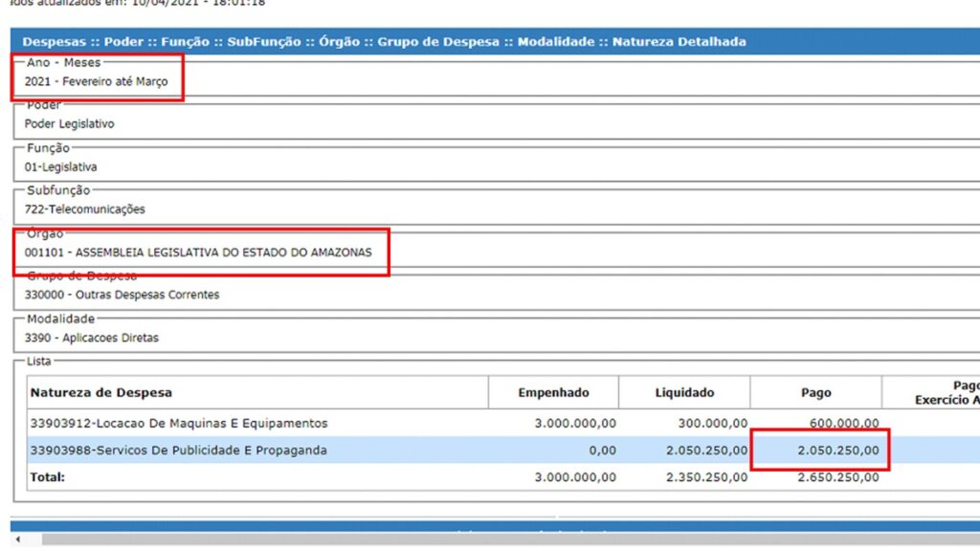
Task: Select 'Poder' in the breadcrumb header
Action: pyautogui.click(x=123, y=42)
